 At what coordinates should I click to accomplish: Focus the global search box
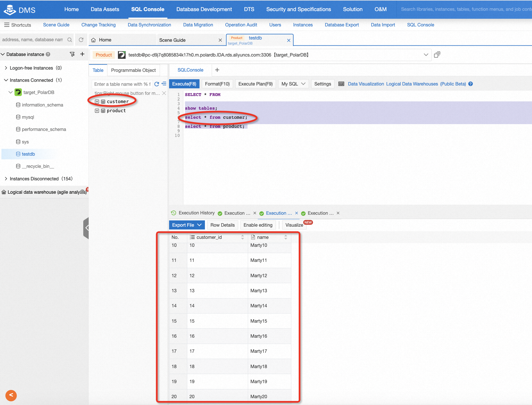(x=464, y=9)
